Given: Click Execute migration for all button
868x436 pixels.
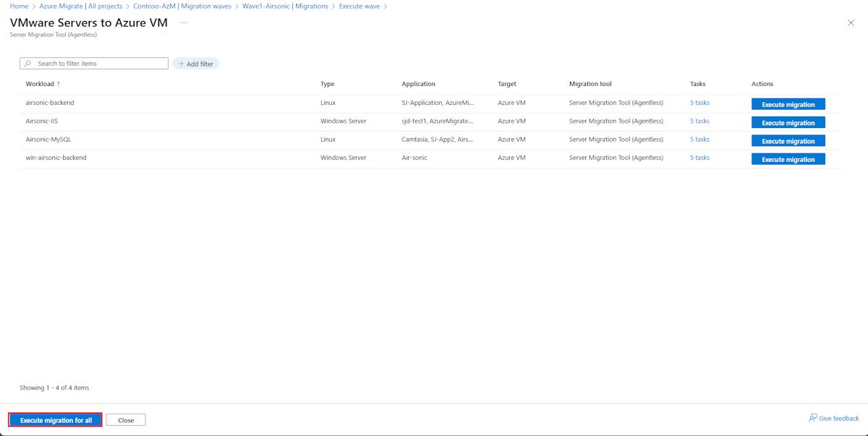Looking at the screenshot, I should coord(56,420).
